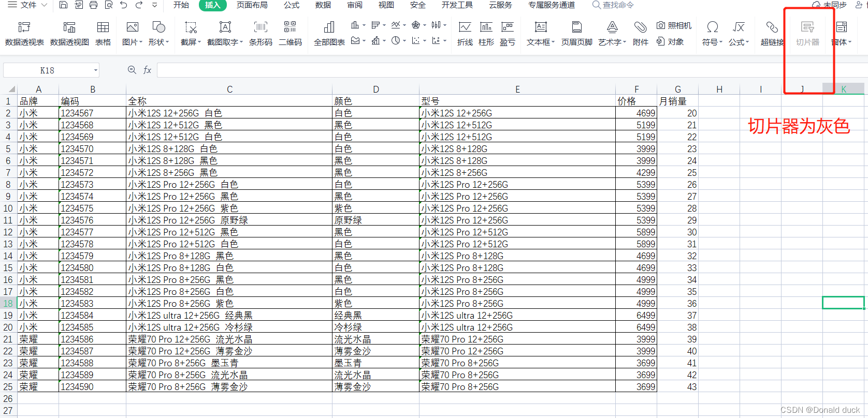Click the zoom icon beside formula bar
This screenshot has height=418, width=868.
(x=132, y=70)
